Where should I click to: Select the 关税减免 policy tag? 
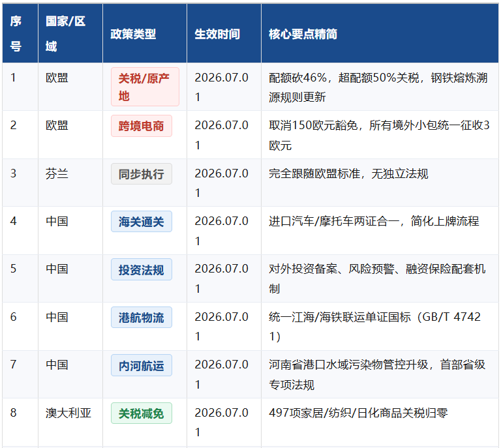pos(141,413)
